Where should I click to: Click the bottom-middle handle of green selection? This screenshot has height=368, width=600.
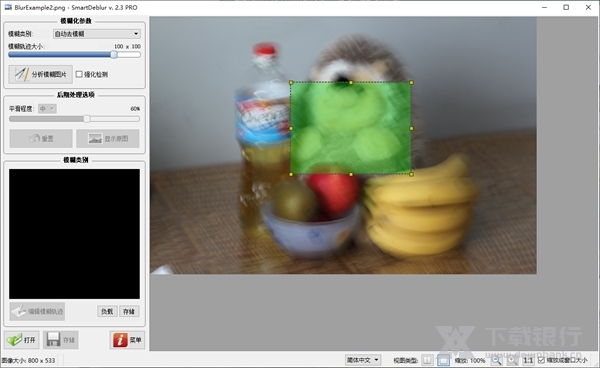click(x=351, y=174)
